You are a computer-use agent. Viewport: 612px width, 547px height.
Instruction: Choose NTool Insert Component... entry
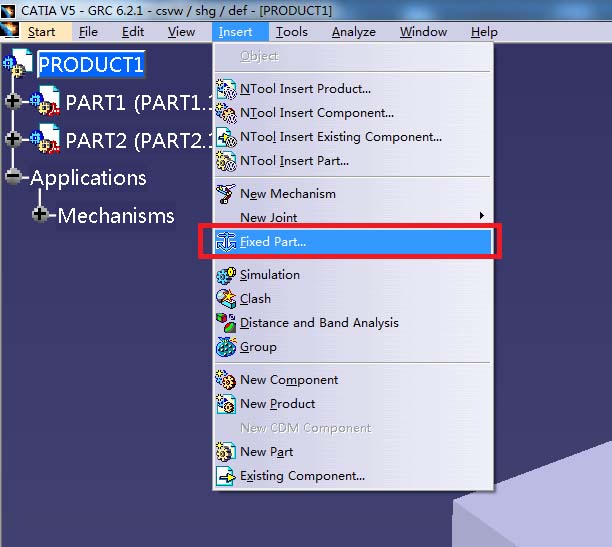tap(353, 113)
